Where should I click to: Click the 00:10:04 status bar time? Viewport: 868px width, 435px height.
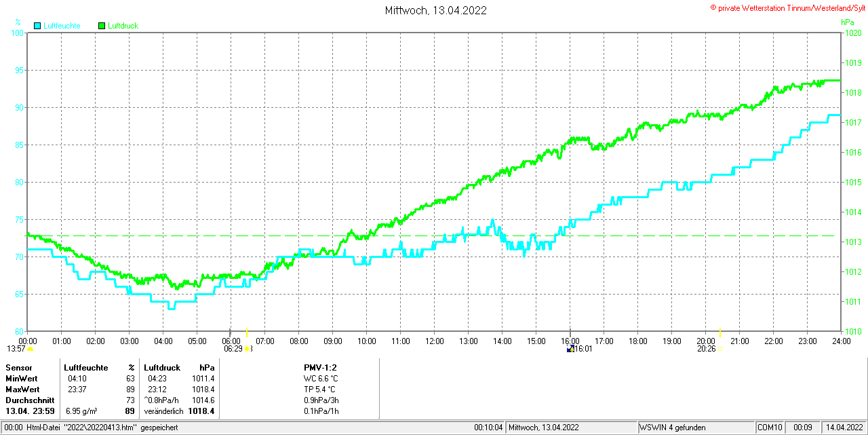click(488, 428)
